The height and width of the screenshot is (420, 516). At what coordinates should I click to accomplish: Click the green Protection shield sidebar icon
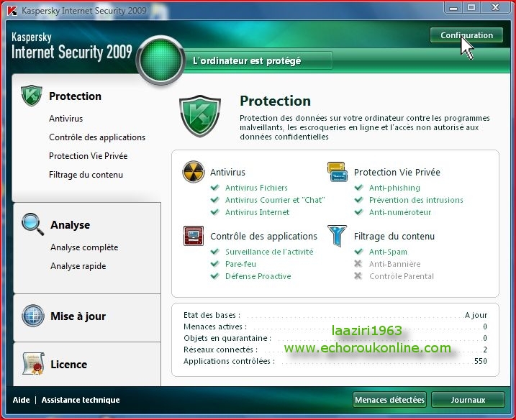32,96
